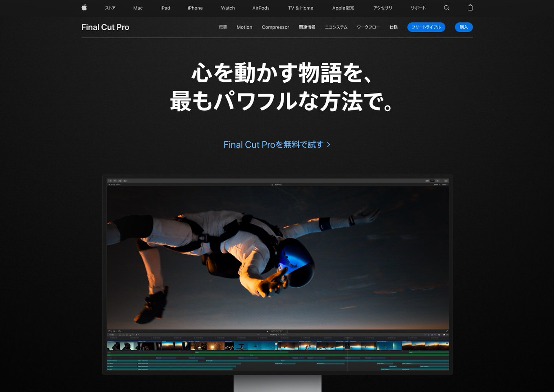Go to TV & Home section
Viewport: 554px width, 392px height.
click(301, 8)
